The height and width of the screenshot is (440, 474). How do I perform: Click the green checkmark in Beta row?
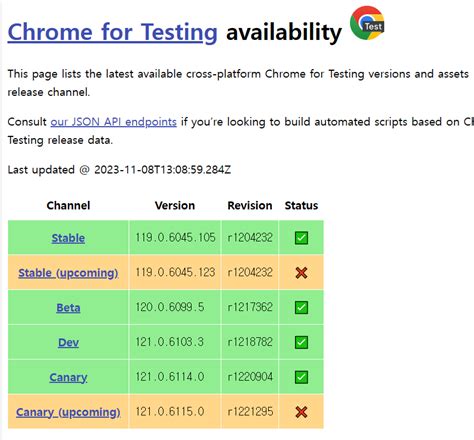301,307
